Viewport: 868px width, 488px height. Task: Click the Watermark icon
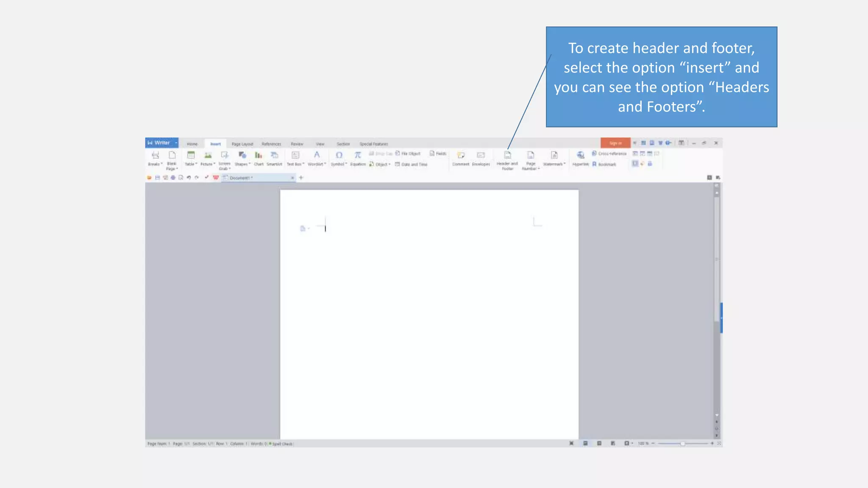(x=554, y=155)
